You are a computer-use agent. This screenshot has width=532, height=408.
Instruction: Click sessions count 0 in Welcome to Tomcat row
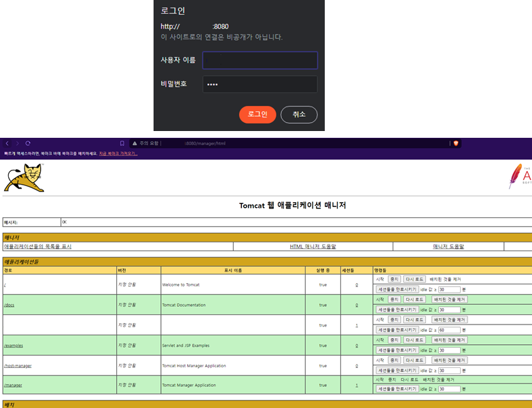pyautogui.click(x=357, y=285)
